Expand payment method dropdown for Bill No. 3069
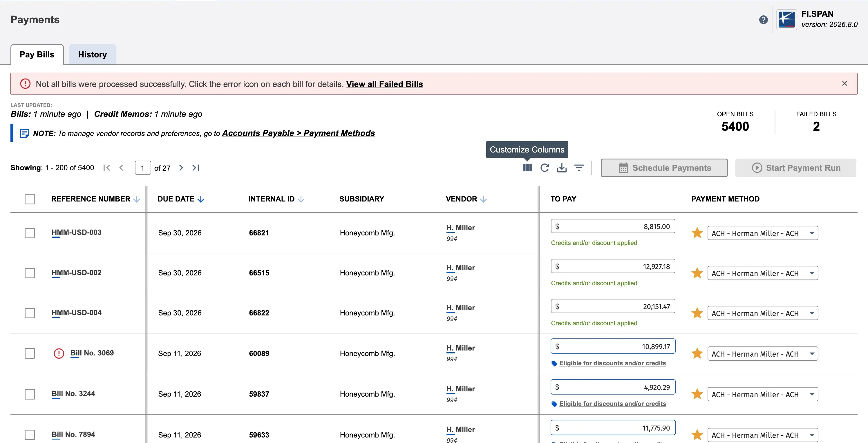This screenshot has width=868, height=443. click(762, 354)
